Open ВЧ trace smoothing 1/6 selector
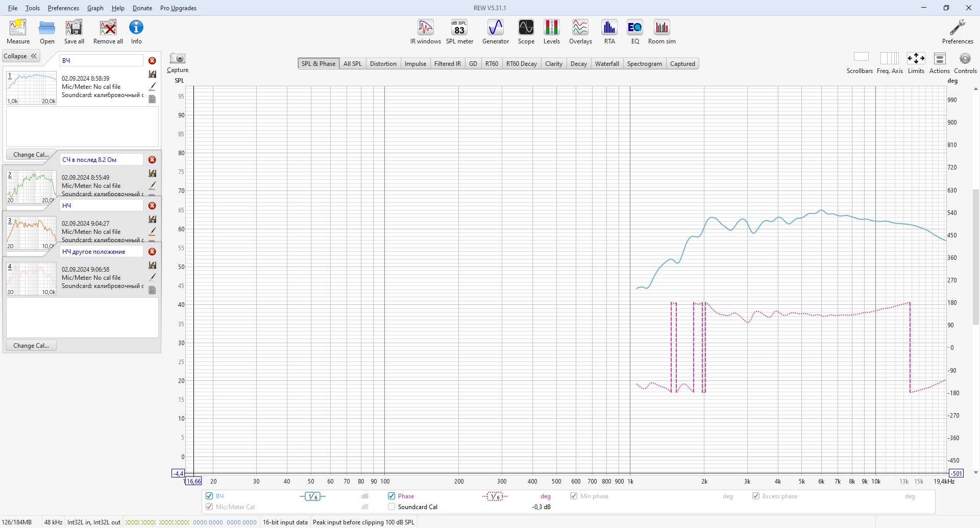The image size is (980, 528). point(312,496)
